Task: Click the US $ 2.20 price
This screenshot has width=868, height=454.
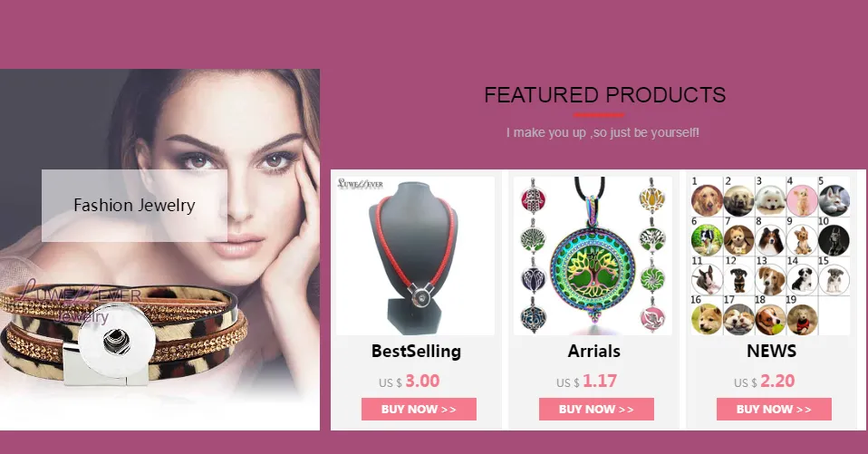Action: point(764,381)
